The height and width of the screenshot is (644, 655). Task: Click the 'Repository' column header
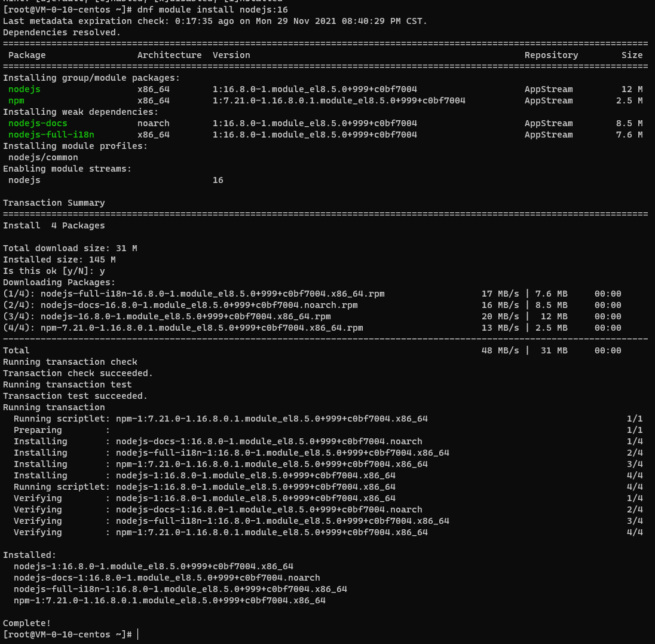click(551, 55)
